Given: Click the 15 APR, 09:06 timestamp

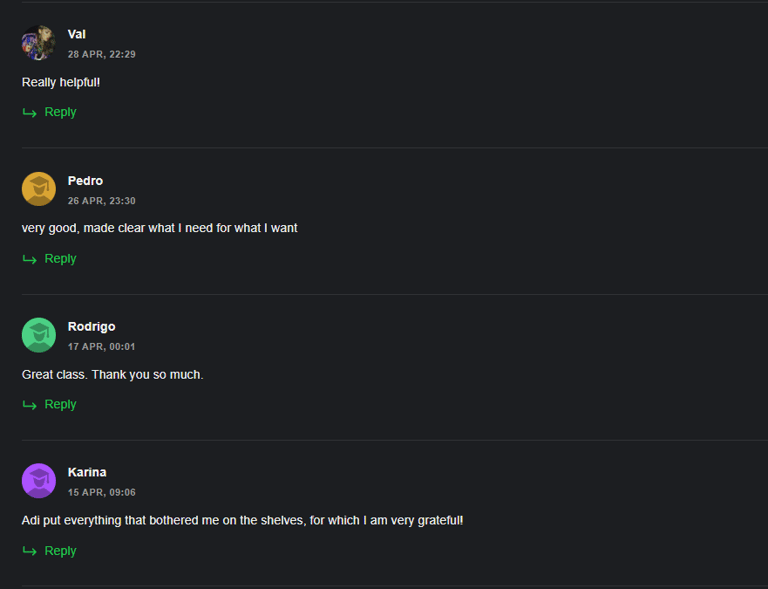Looking at the screenshot, I should point(101,493).
